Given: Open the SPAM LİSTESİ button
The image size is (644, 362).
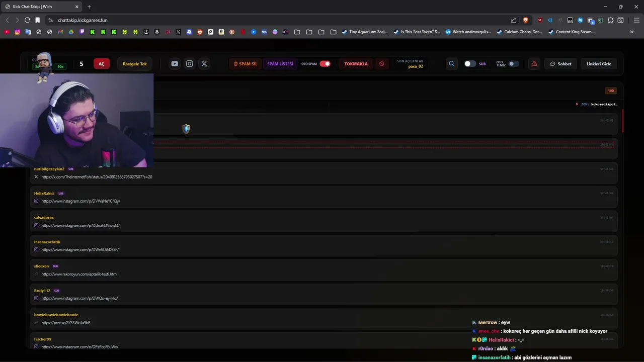Looking at the screenshot, I should tap(280, 64).
